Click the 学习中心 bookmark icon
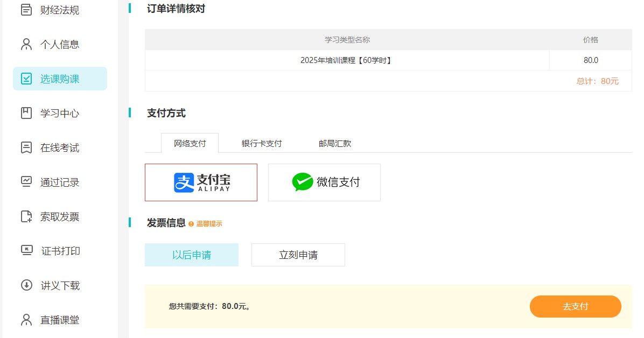644x338 pixels. [x=26, y=113]
